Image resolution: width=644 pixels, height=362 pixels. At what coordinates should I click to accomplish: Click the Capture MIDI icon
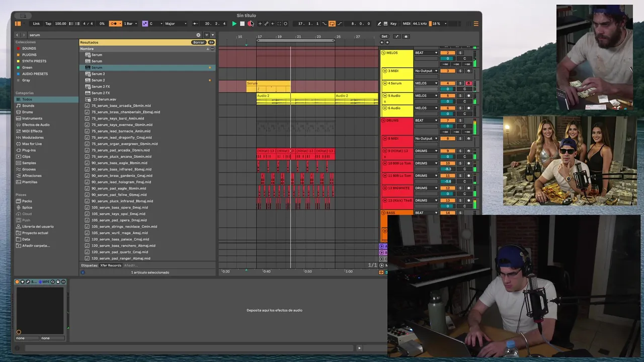[x=279, y=24]
